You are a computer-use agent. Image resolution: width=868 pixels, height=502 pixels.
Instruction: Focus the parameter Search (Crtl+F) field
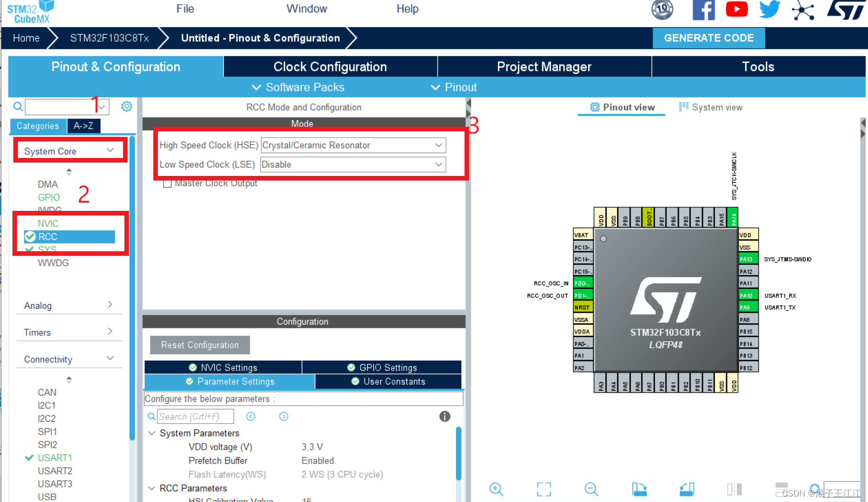196,417
